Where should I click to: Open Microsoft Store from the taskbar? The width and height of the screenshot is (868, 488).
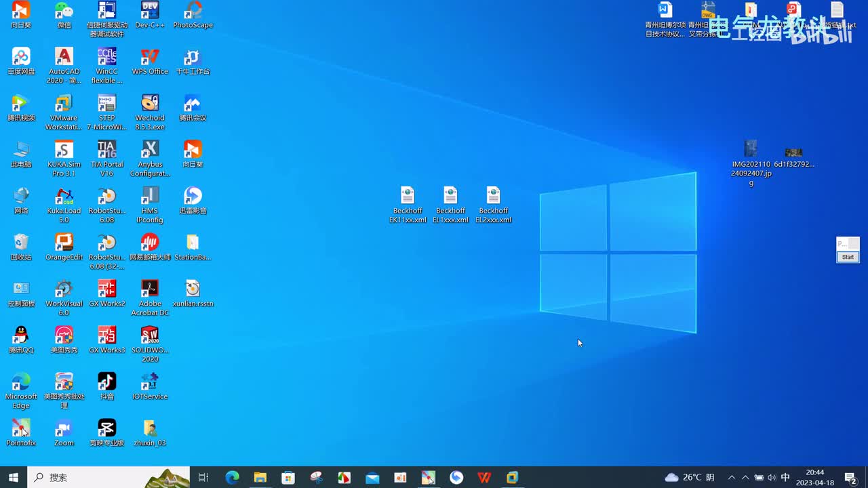click(x=288, y=477)
